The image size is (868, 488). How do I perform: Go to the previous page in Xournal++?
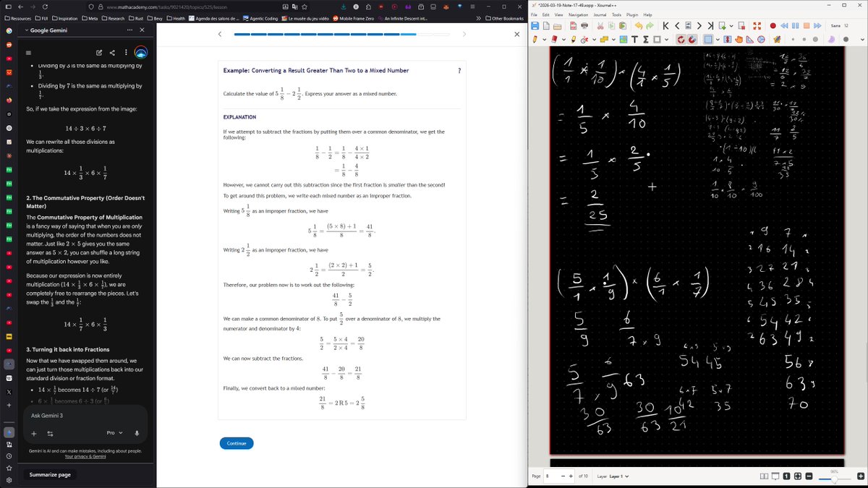pos(677,25)
